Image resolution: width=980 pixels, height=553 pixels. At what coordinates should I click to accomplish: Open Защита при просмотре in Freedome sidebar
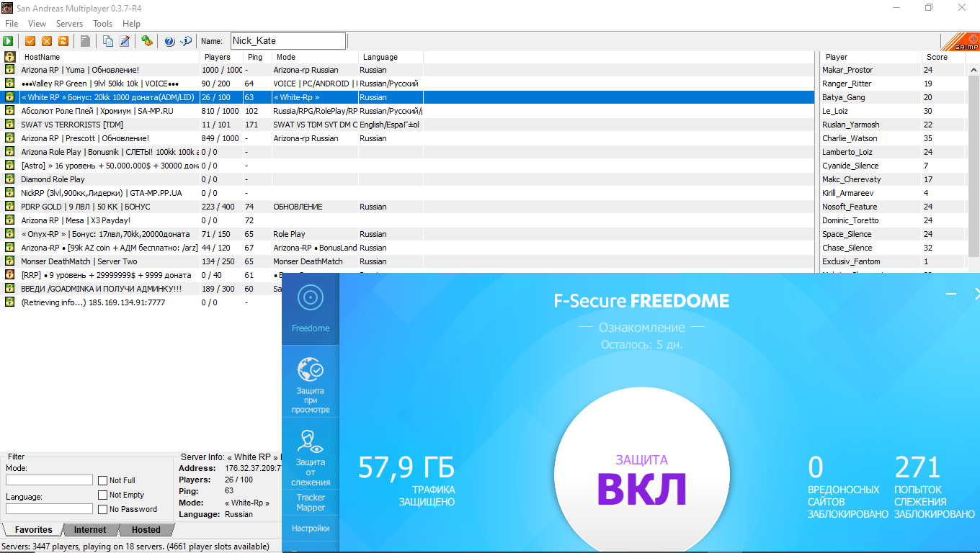[x=311, y=385]
